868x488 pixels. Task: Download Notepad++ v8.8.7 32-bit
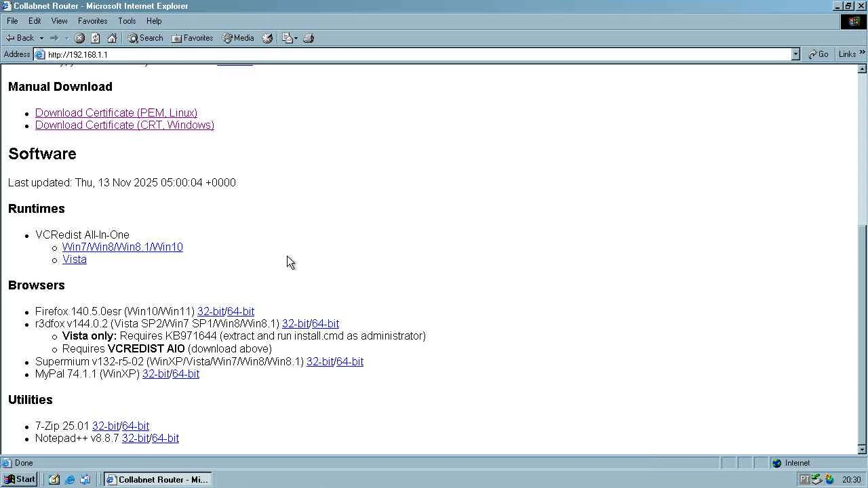coord(135,439)
